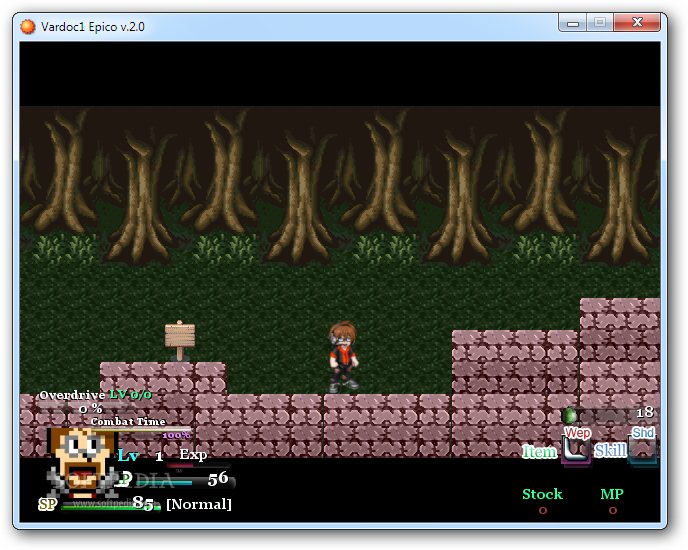Screen dimensions: 688x550
Task: Click the gem count value 18
Action: (645, 412)
